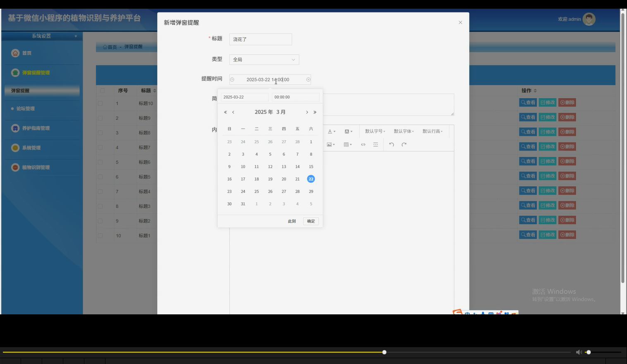Collapse the 系统设置 sidebar panel
This screenshot has height=364, width=627.
[x=75, y=36]
